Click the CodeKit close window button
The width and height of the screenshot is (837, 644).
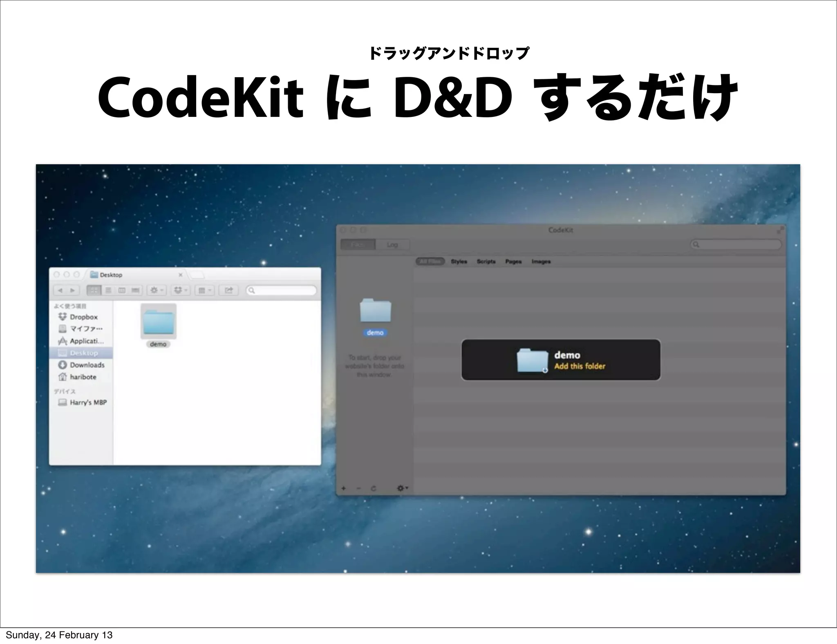tap(343, 230)
